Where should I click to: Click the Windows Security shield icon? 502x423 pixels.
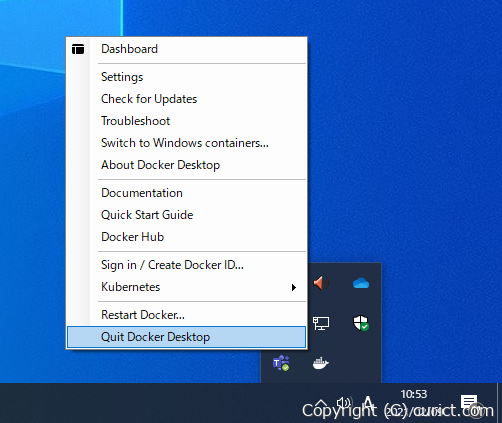(361, 323)
